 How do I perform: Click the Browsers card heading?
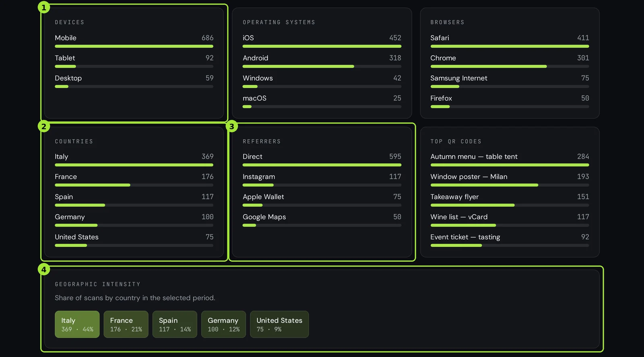point(447,22)
